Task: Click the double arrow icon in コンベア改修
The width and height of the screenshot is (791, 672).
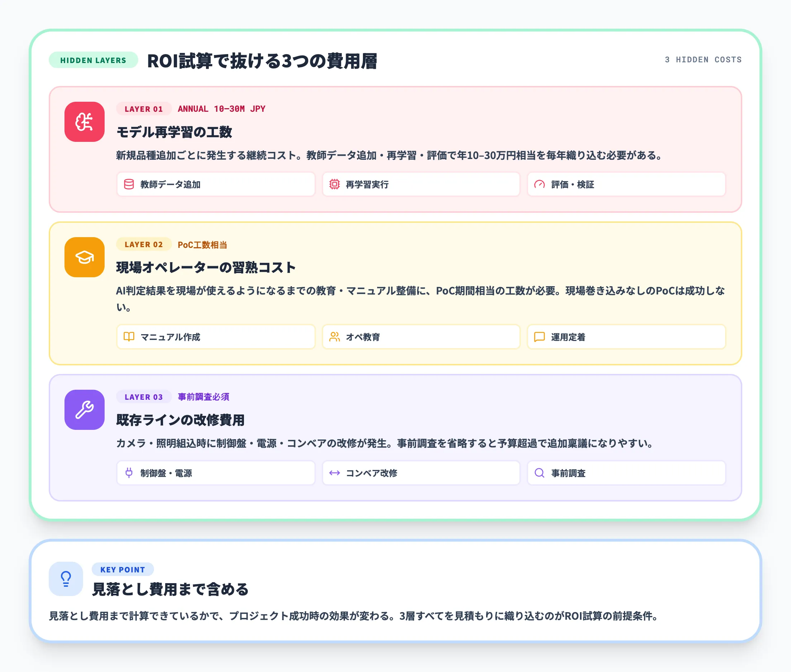Action: click(x=334, y=473)
